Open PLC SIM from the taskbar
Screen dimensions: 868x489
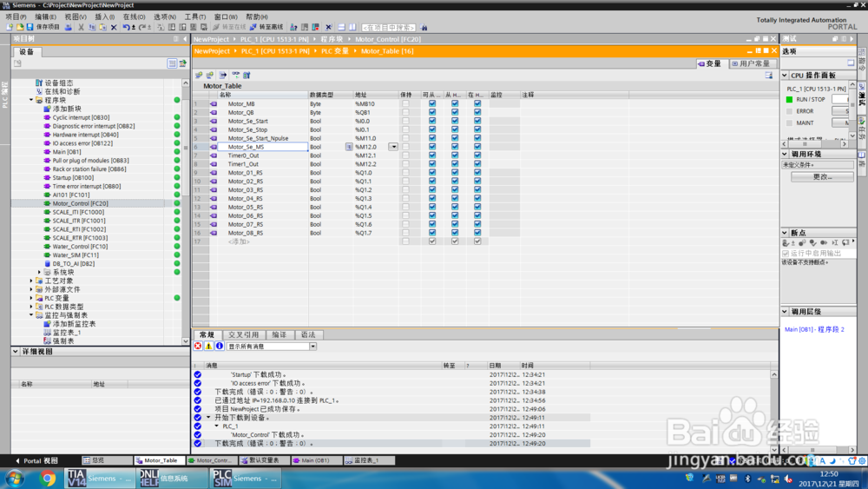[244, 478]
